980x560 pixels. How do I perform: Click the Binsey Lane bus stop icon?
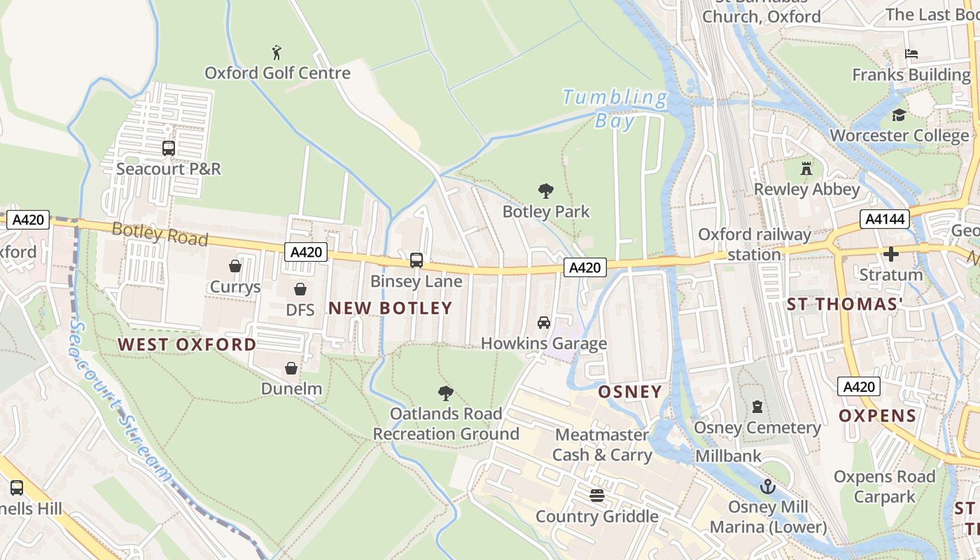(416, 260)
